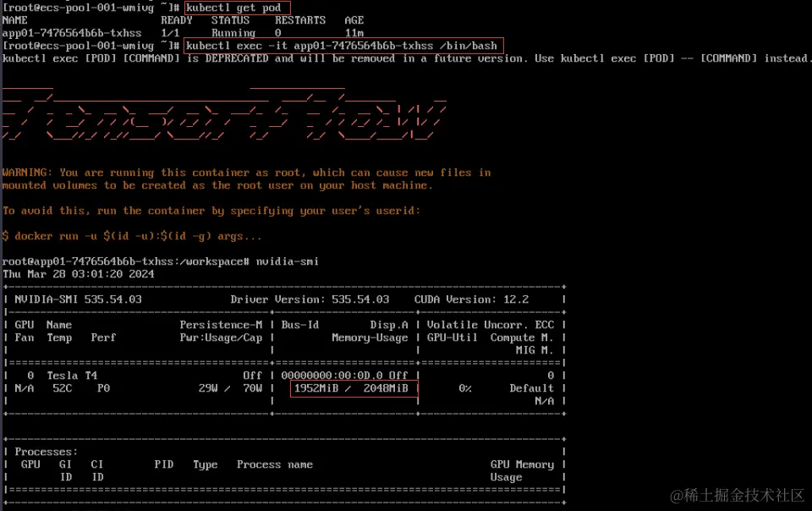
Task: Click 'Driver Version: 535.54.03' text
Action: pos(310,299)
